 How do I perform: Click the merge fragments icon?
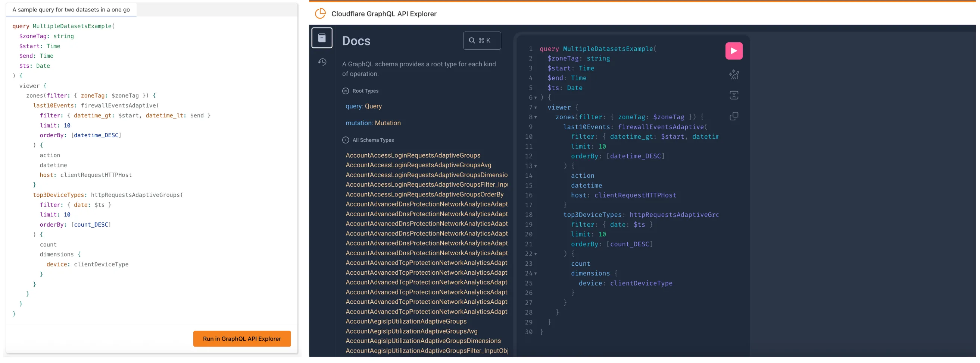click(734, 95)
